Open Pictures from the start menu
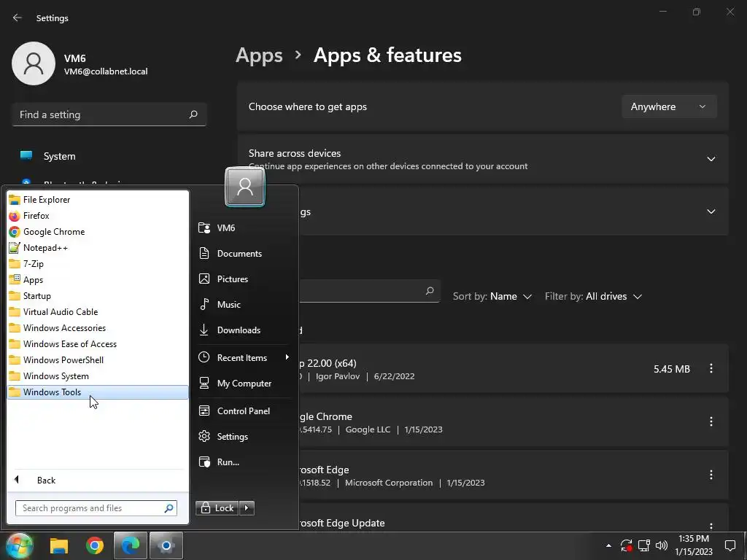The image size is (747, 560). coord(244,279)
